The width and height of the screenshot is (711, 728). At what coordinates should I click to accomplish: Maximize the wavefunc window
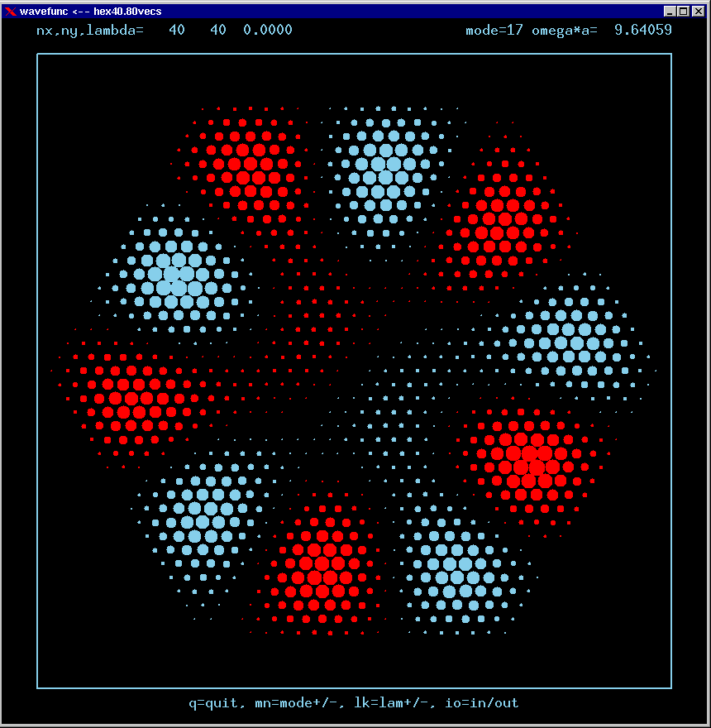click(684, 11)
